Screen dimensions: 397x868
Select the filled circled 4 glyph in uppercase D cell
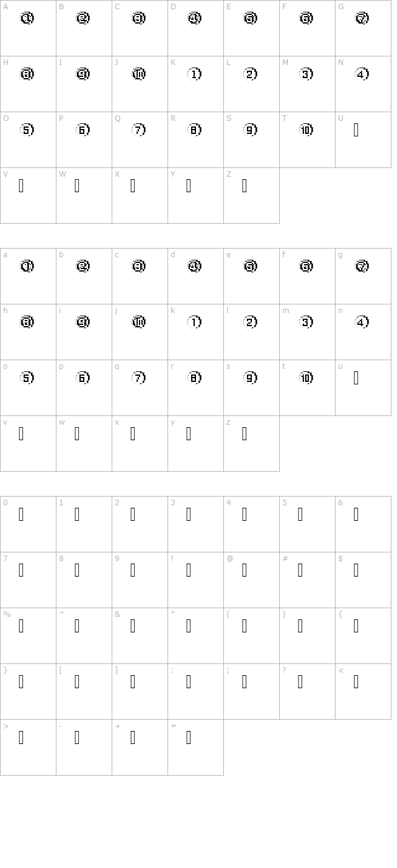(195, 19)
